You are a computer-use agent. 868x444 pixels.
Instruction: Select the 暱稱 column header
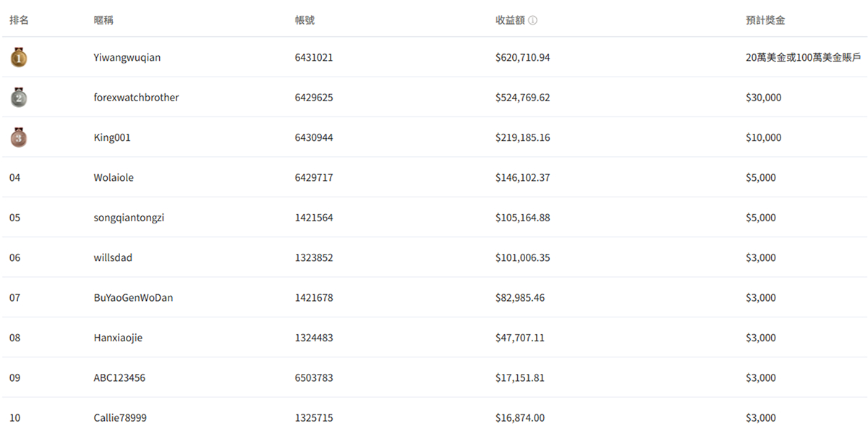click(103, 20)
